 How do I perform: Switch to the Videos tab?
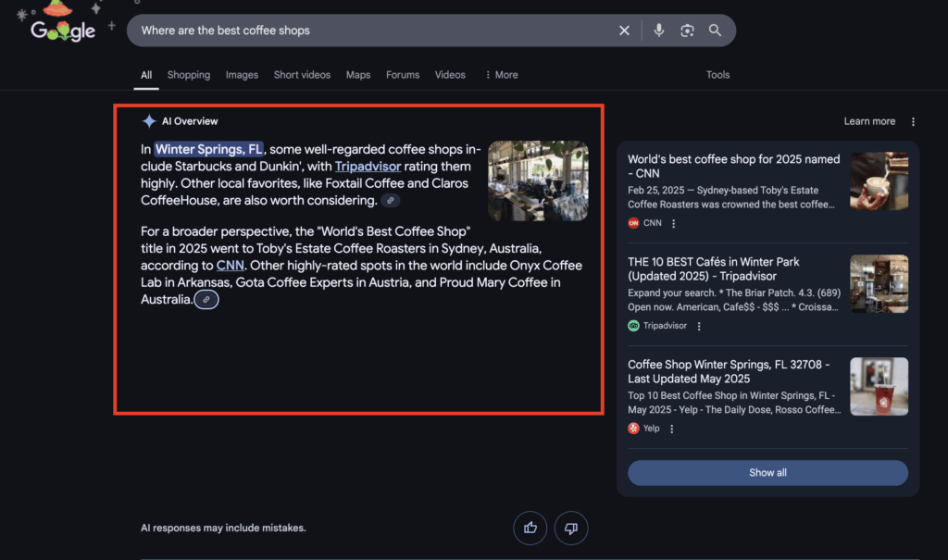click(450, 75)
